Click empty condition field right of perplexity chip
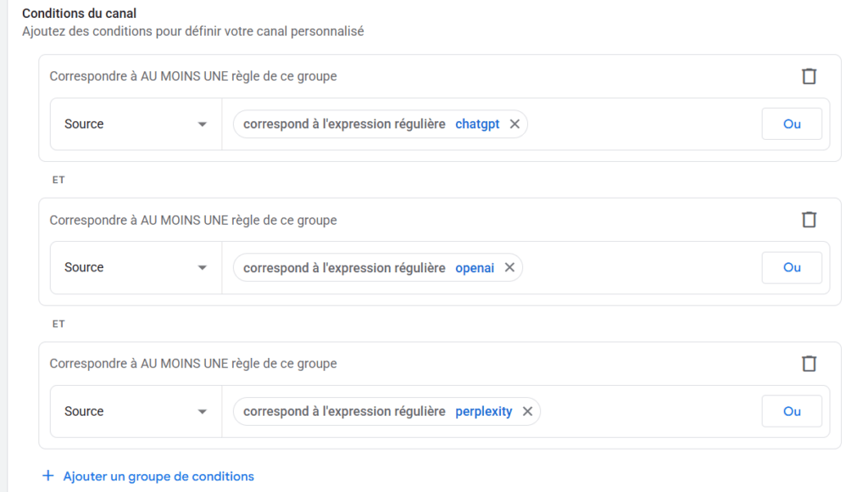The height and width of the screenshot is (492, 868). [650, 411]
